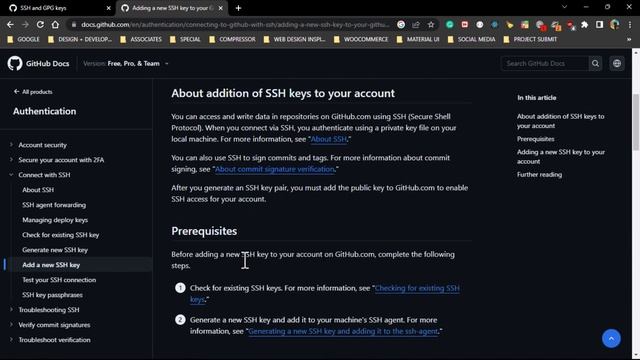This screenshot has height=360, width=640.
Task: Open the About SSH inline link
Action: (x=329, y=139)
